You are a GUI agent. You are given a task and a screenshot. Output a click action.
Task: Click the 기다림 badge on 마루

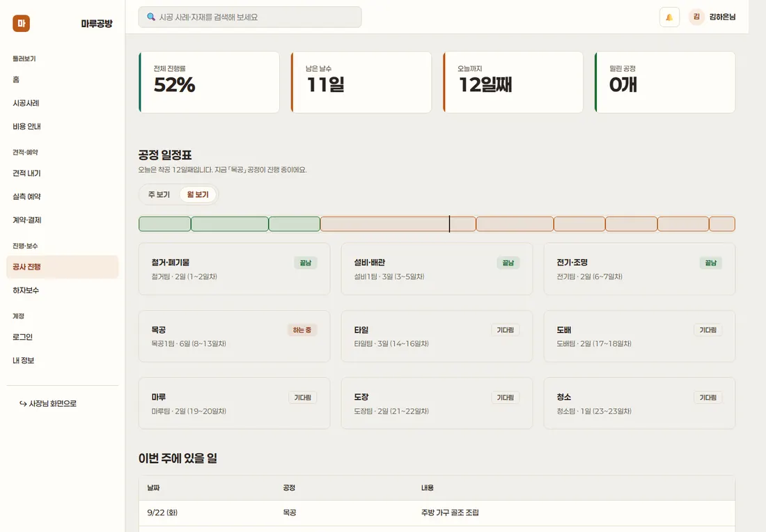302,398
